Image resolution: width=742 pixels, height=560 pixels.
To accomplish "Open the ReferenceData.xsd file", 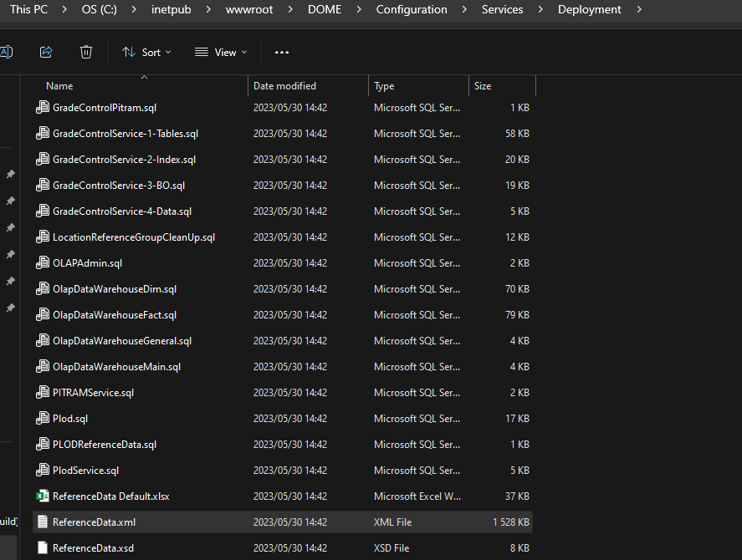I will 93,547.
